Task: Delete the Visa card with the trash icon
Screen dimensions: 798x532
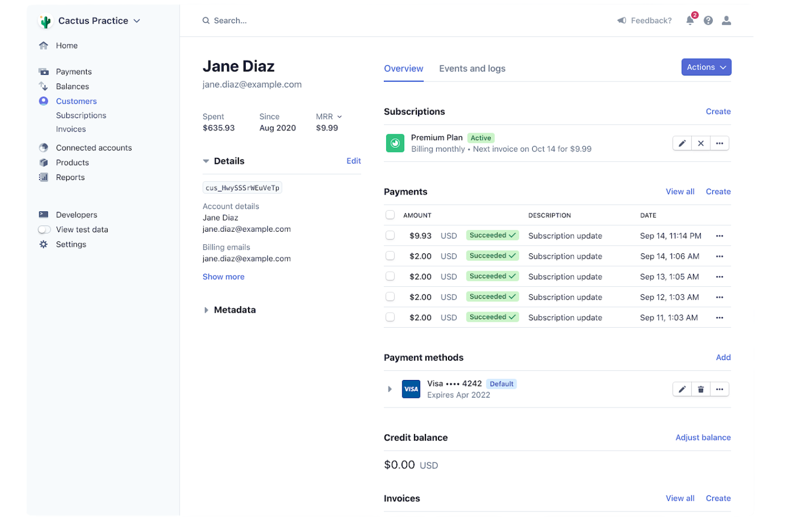Action: click(x=700, y=389)
